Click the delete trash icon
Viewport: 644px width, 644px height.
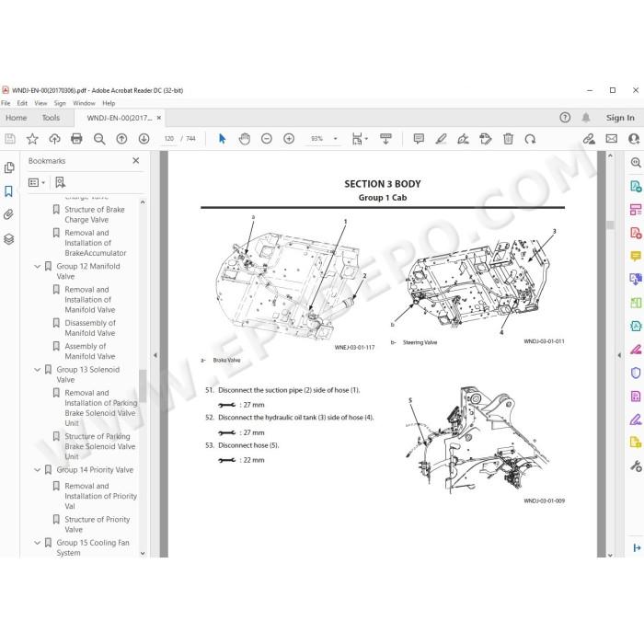508,139
